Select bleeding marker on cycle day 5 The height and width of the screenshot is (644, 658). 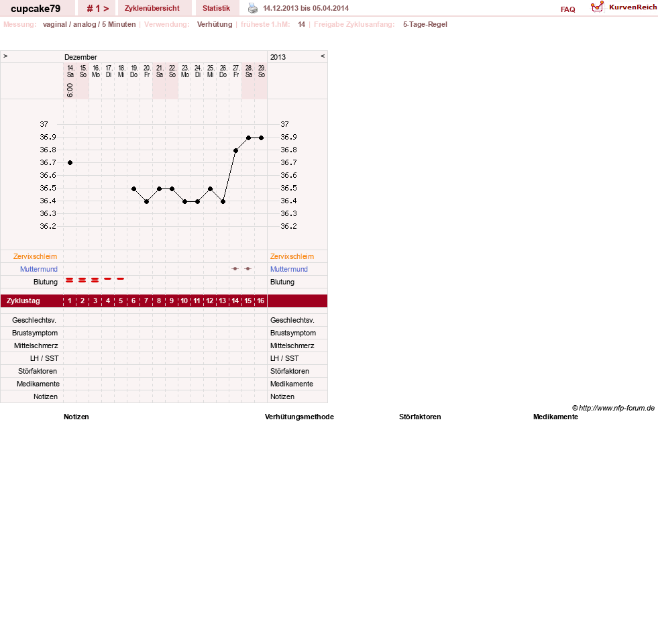point(121,279)
